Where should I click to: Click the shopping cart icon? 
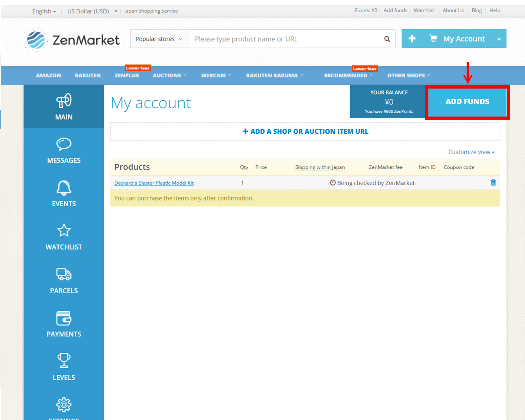pos(433,38)
